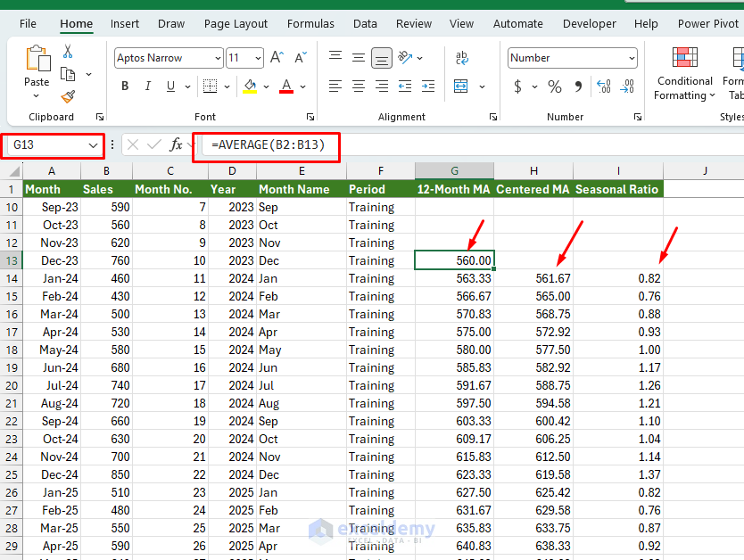Open Copy options dropdown arrow
Viewport: 744px width, 560px height.
(x=88, y=74)
